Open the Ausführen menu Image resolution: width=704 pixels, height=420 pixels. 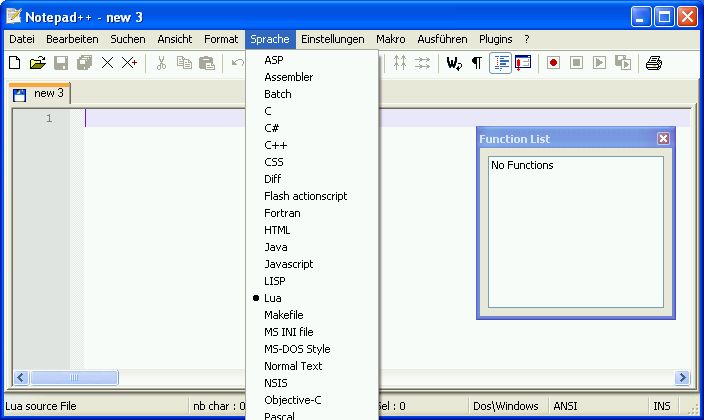(x=442, y=39)
